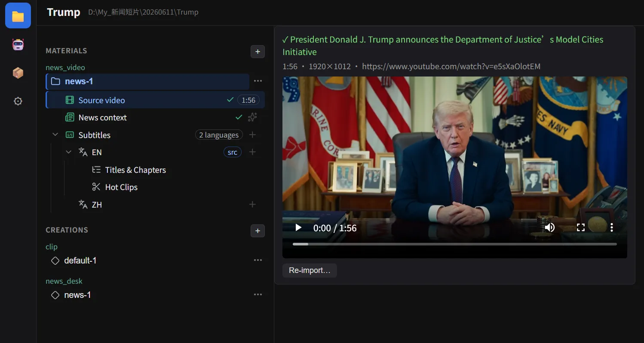Image resolution: width=644 pixels, height=343 pixels.
Task: Click plus icon on ZH row
Action: tap(252, 205)
